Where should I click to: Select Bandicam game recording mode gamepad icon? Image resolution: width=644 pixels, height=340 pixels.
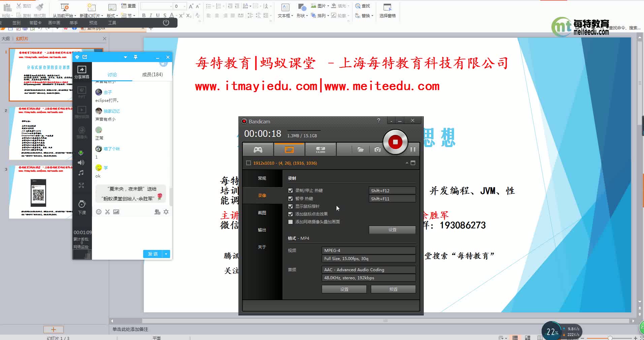point(258,149)
